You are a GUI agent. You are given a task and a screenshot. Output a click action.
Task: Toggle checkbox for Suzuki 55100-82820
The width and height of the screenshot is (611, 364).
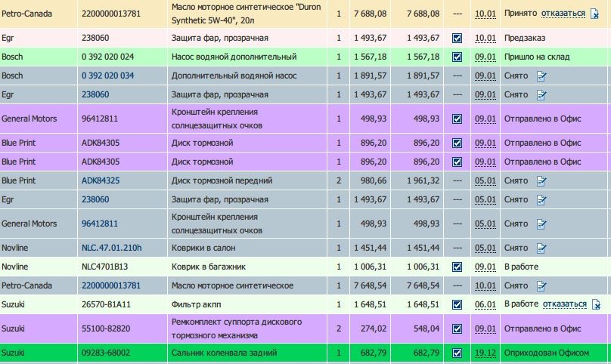457,329
